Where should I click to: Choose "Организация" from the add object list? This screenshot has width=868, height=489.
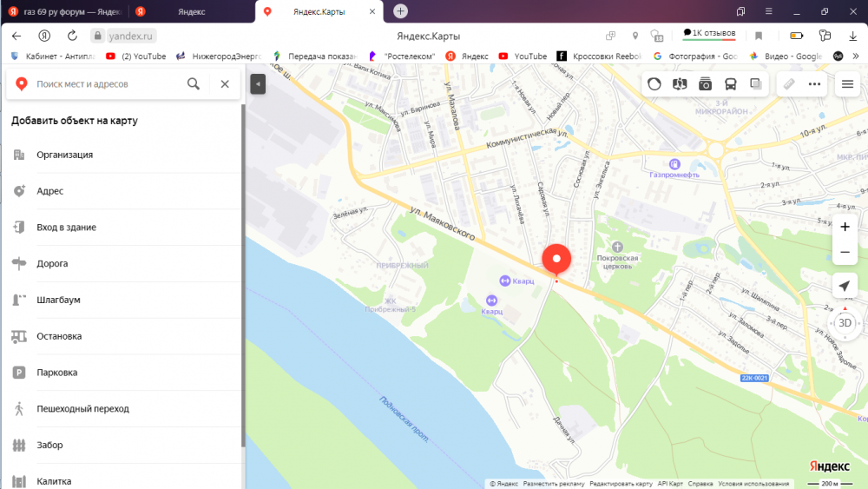64,155
